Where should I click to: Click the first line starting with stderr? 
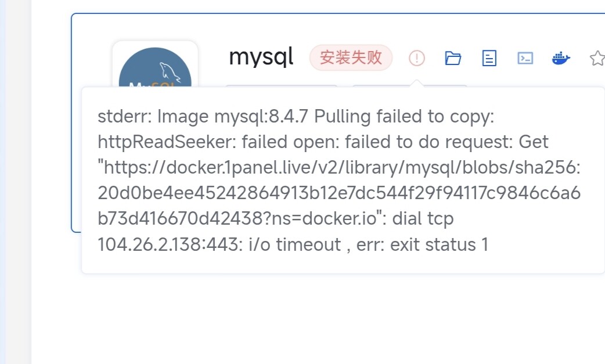296,116
